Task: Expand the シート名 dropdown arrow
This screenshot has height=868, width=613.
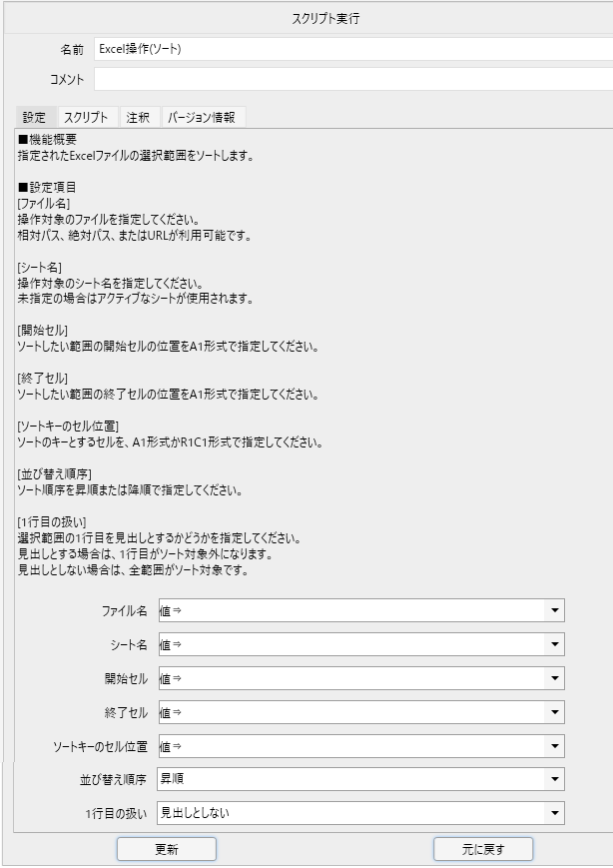Action: click(554, 645)
